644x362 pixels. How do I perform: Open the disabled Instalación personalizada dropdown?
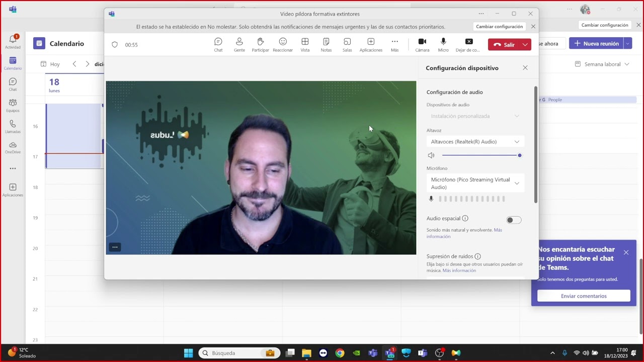tap(475, 116)
